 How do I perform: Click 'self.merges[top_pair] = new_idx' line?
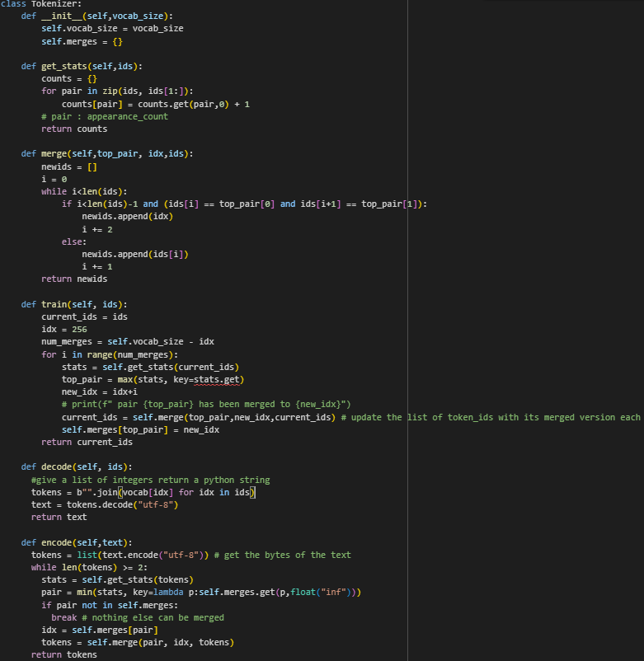pyautogui.click(x=140, y=430)
